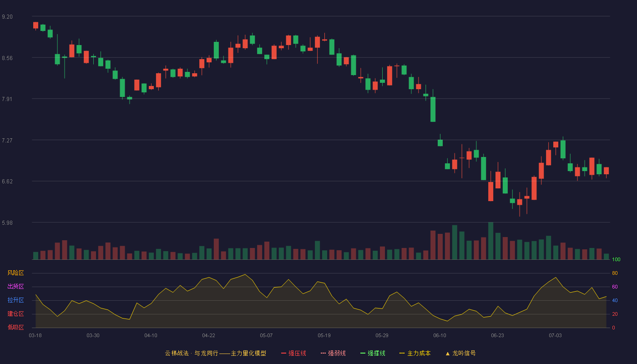Select the 风险区 zone label
637x364 pixels.
[x=16, y=273]
